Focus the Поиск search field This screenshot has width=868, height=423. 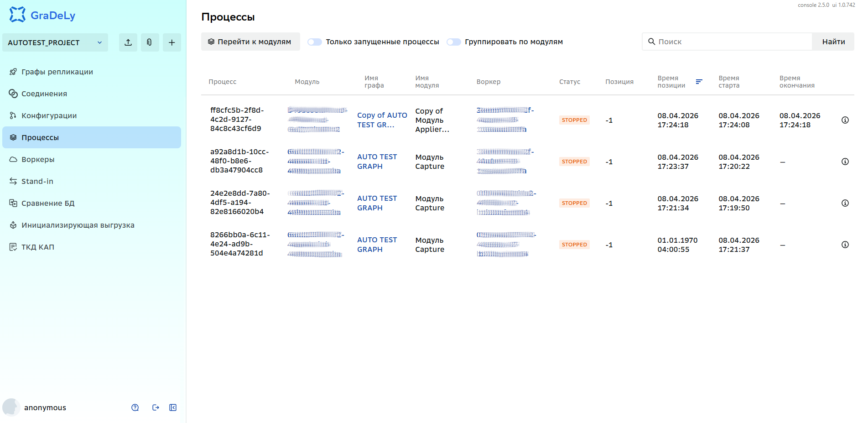[727, 42]
